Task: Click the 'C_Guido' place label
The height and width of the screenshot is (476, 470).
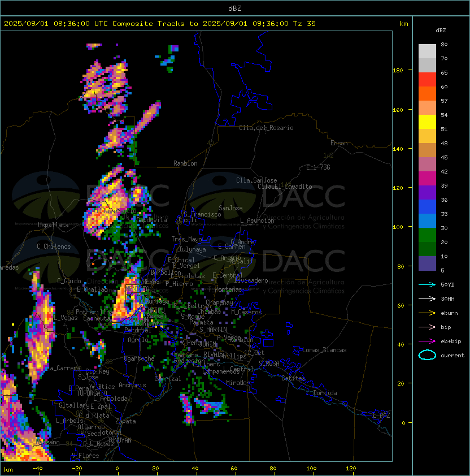Action: (x=69, y=281)
